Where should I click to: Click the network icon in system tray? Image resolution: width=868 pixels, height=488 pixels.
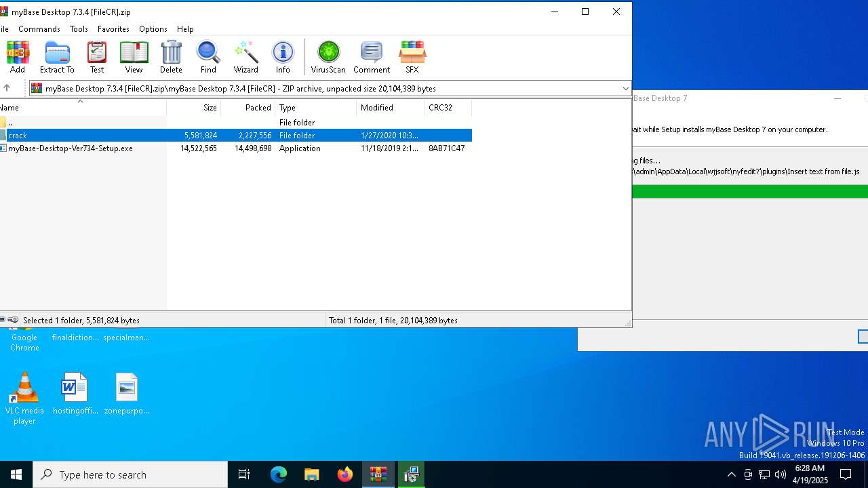coord(764,474)
